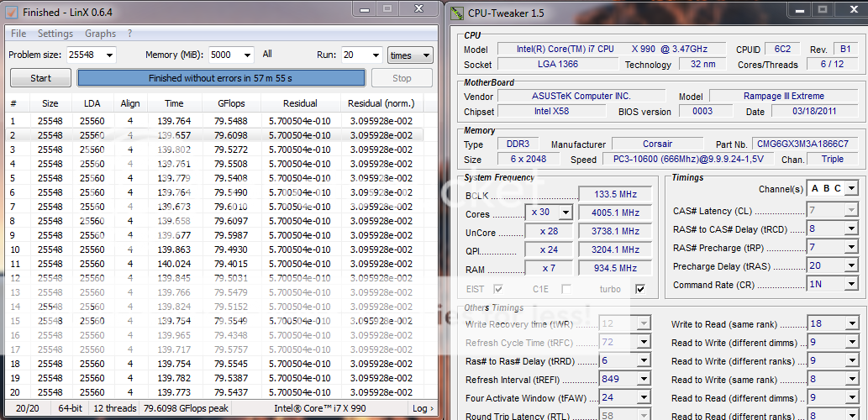
Task: Select run 20 GFlops value 79.5437
Action: (x=231, y=391)
